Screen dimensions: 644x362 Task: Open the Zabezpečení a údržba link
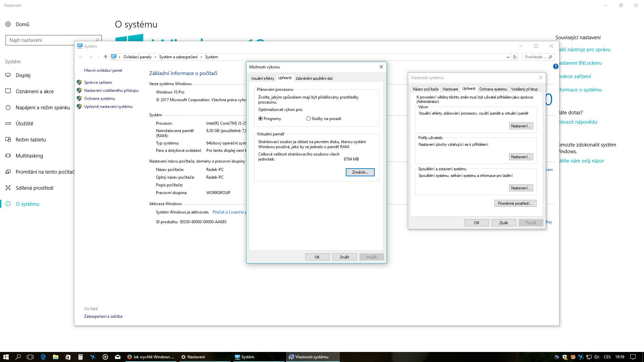103,316
